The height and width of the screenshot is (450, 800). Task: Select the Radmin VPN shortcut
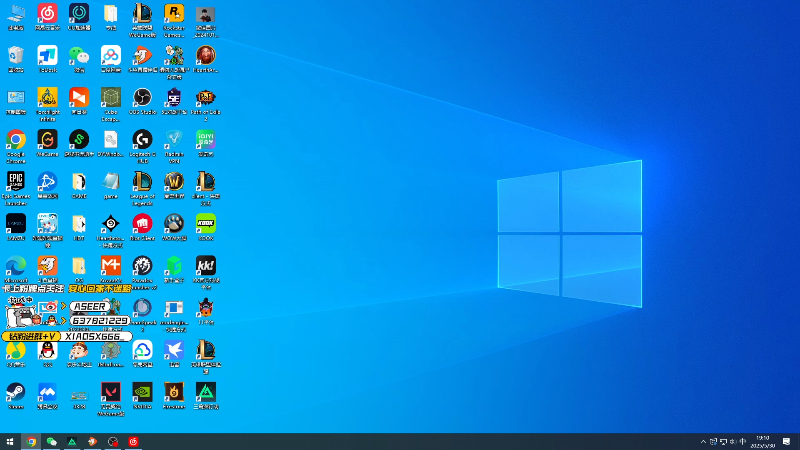click(x=174, y=146)
